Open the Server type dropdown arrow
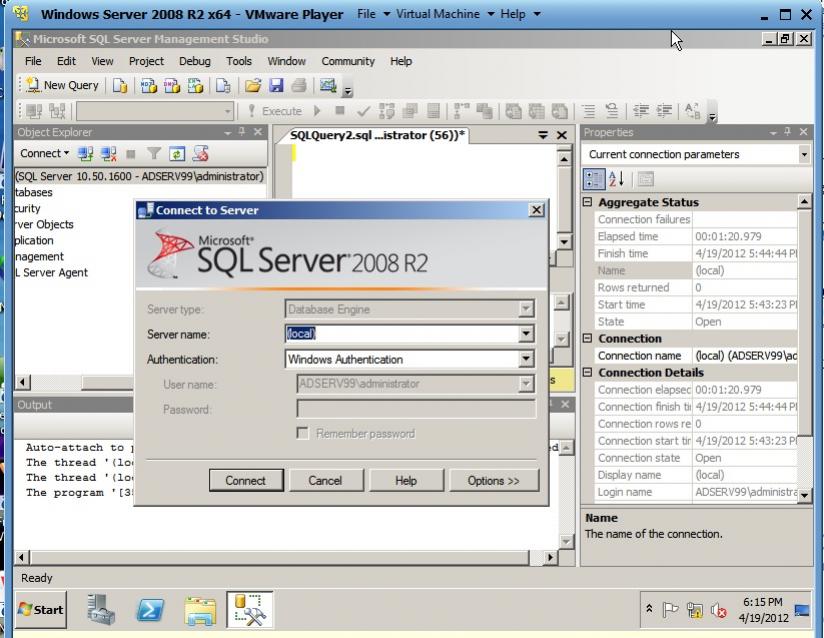The image size is (824, 638). [x=526, y=308]
